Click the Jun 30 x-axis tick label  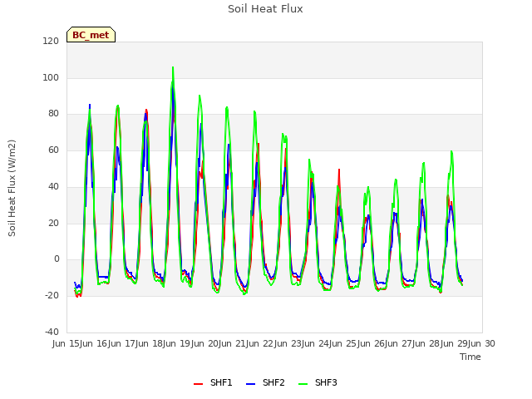482,343
